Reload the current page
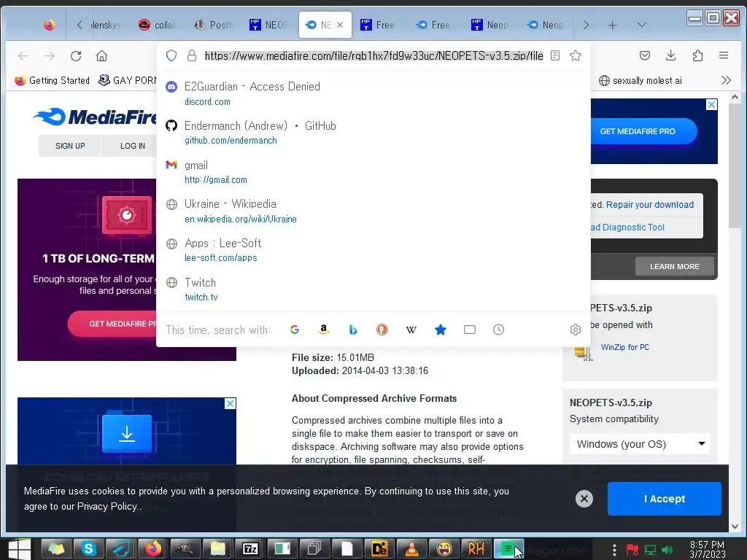The width and height of the screenshot is (747, 560). 76,56
